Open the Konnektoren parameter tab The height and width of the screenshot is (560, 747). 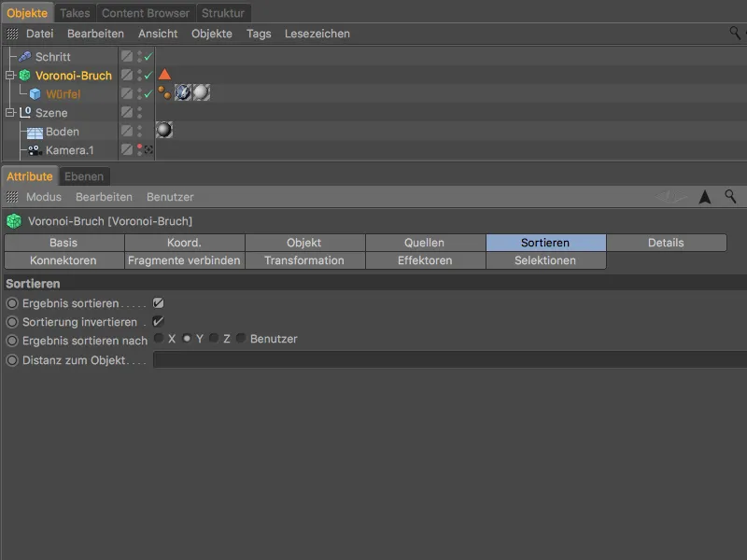[x=63, y=260]
